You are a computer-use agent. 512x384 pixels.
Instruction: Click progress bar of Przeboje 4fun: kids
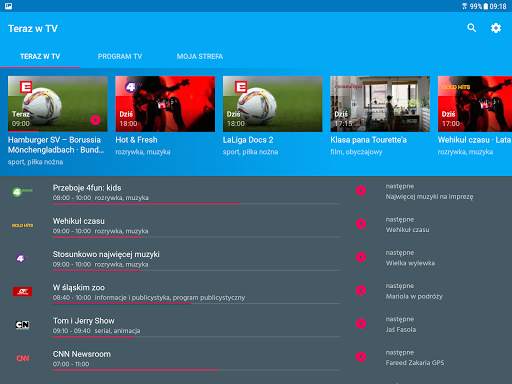point(196,203)
